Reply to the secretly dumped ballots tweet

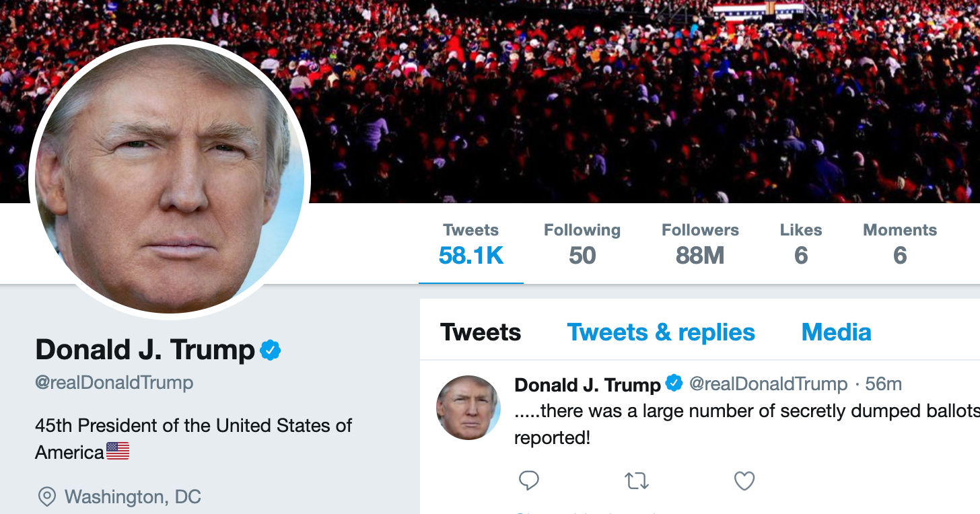(x=529, y=480)
